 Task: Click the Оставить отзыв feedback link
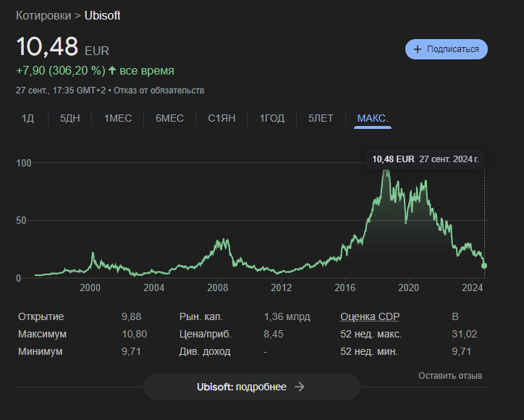(450, 376)
